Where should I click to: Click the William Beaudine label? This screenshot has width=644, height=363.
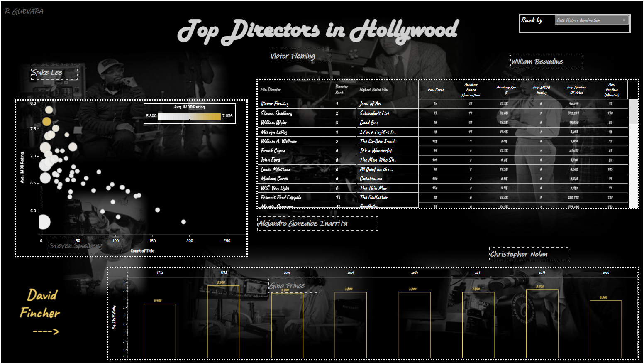click(x=537, y=61)
